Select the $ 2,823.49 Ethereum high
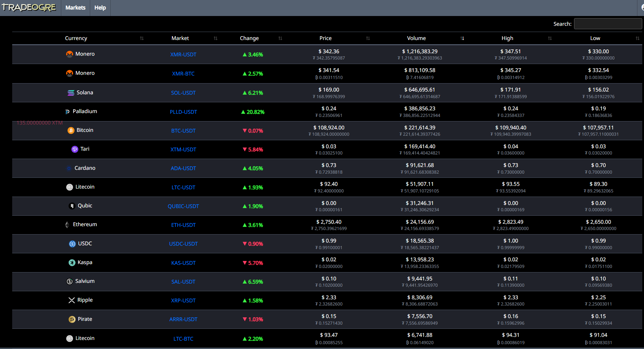644x349 pixels. tap(511, 222)
